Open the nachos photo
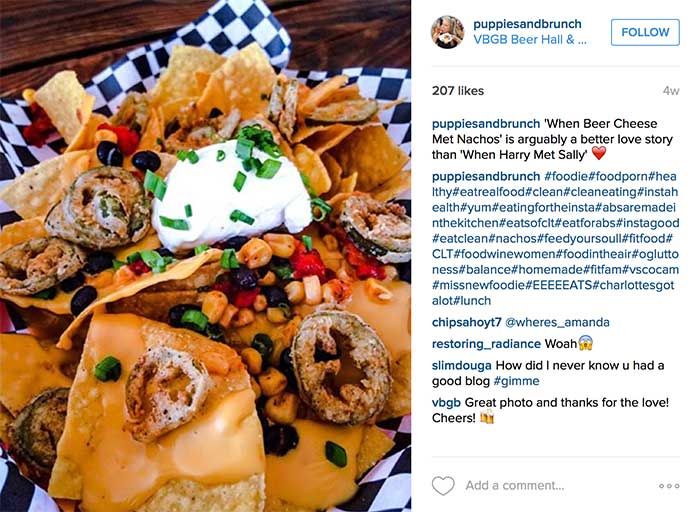Viewport: 700px width, 512px height. (x=205, y=256)
